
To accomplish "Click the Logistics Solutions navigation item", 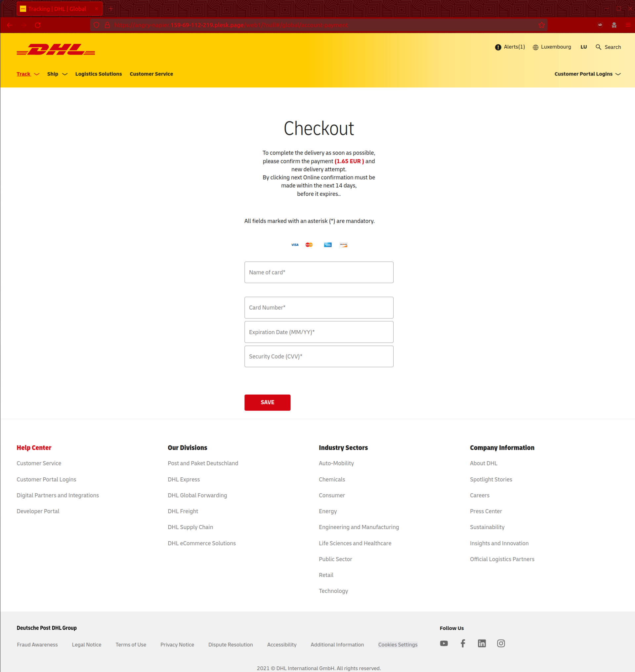I will 99,73.
